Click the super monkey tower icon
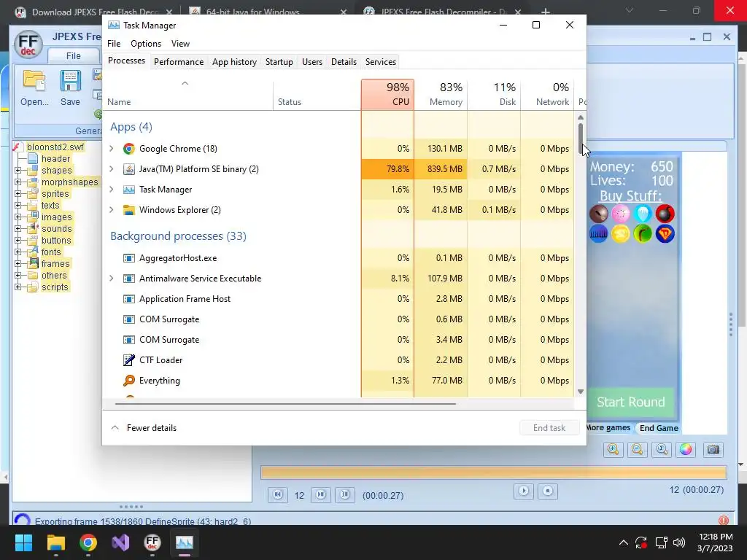The width and height of the screenshot is (747, 560). point(665,234)
